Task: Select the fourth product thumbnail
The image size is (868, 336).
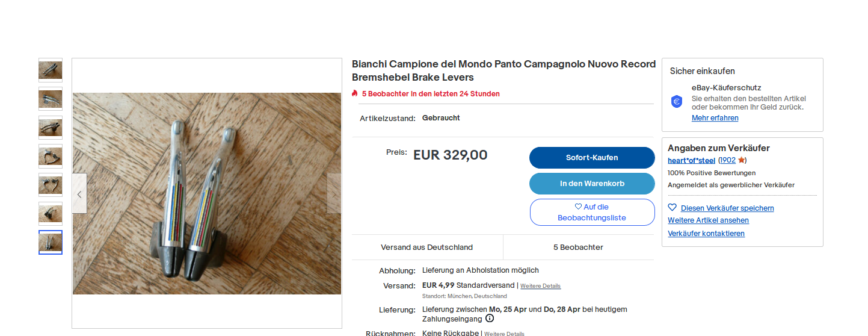Action: click(x=51, y=156)
